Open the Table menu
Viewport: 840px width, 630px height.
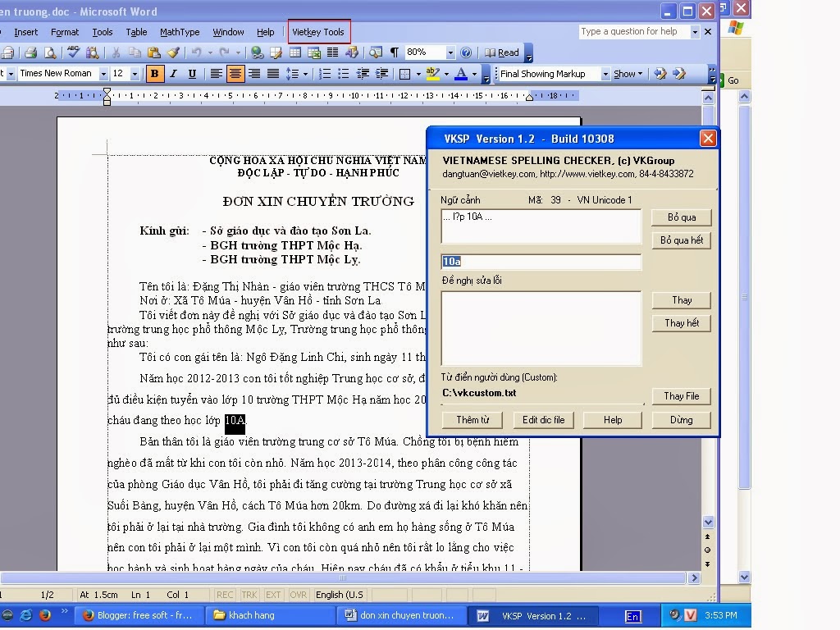point(136,32)
